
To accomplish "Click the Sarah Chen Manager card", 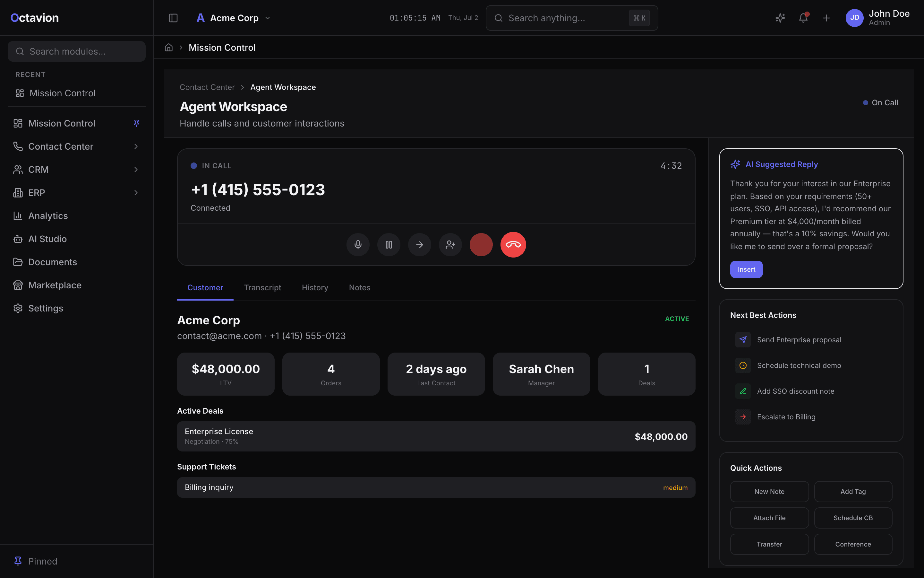I will point(542,374).
